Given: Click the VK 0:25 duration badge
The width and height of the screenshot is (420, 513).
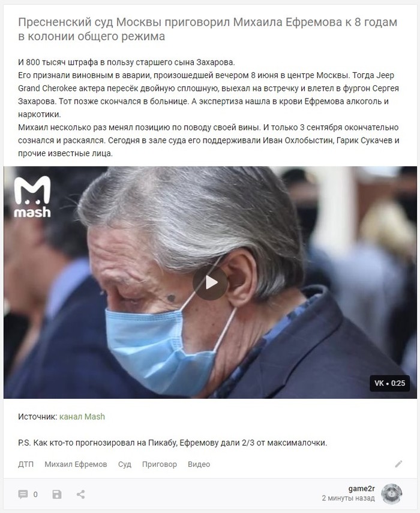Looking at the screenshot, I should point(389,383).
